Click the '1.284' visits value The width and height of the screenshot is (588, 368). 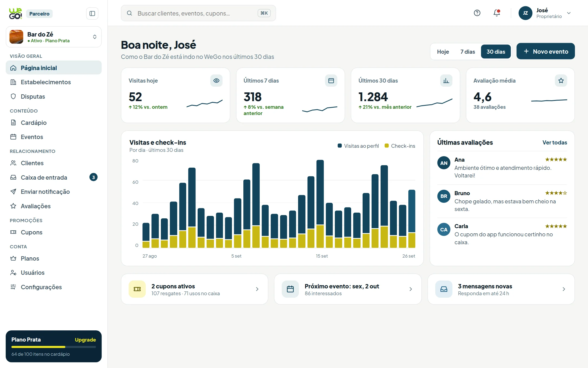pos(373,97)
